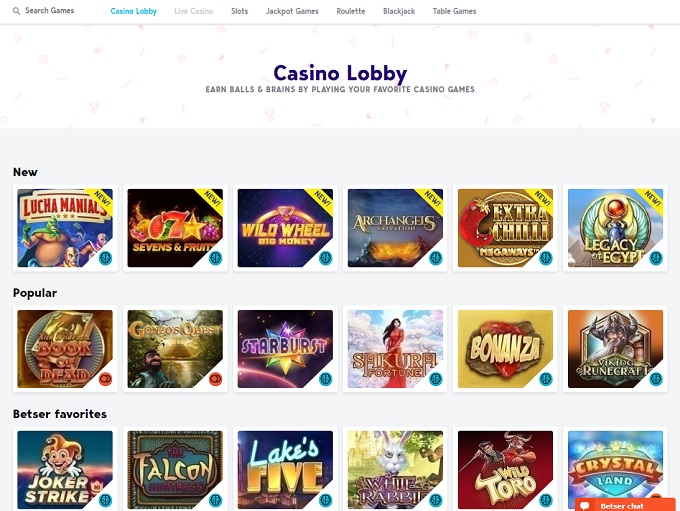
Task: Click brain badge on Lucha Maniacs tile
Action: click(105, 258)
